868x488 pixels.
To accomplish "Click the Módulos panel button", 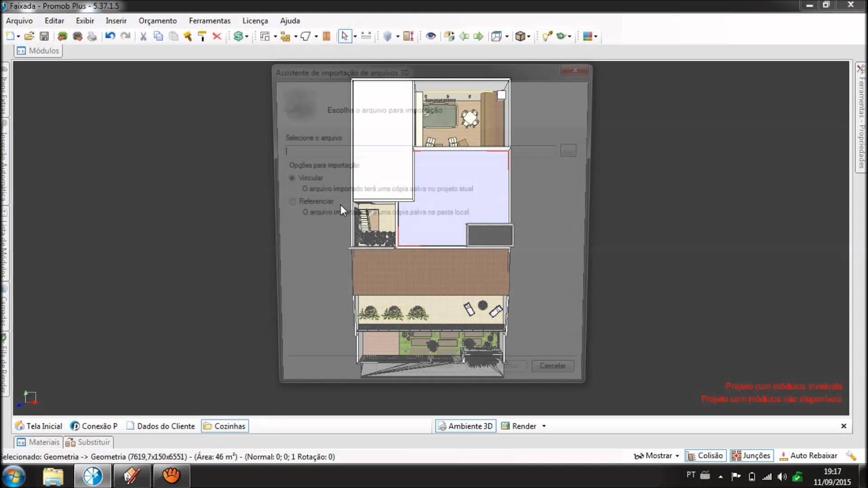I will pos(38,51).
